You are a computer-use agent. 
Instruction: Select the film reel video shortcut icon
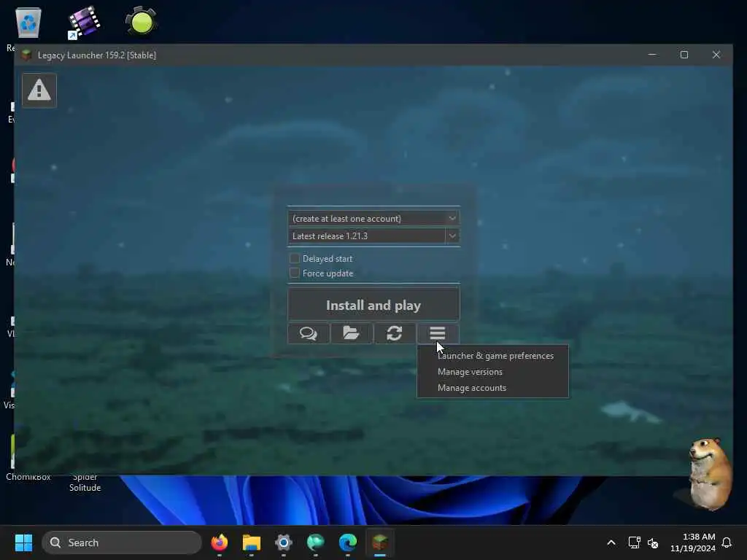click(x=85, y=22)
